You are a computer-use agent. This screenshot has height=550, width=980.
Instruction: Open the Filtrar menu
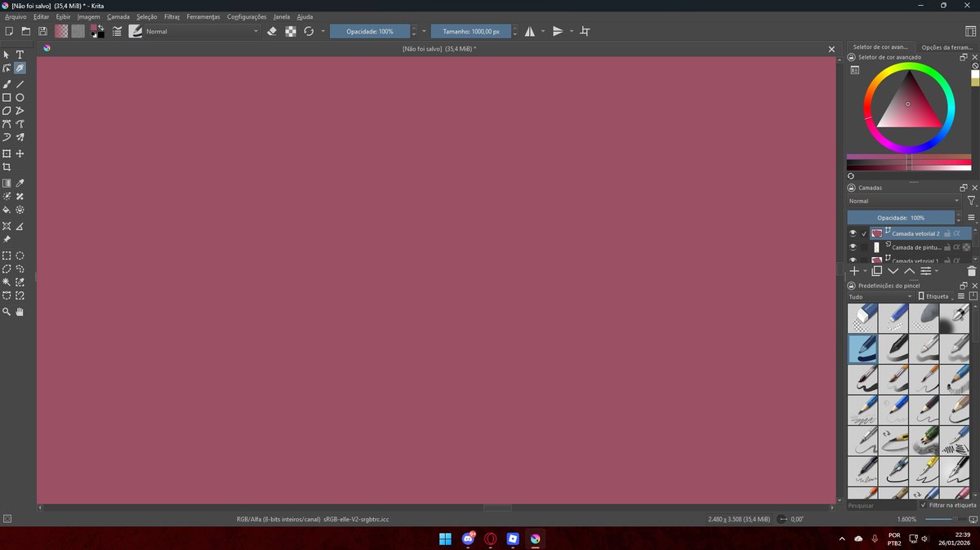coord(171,16)
